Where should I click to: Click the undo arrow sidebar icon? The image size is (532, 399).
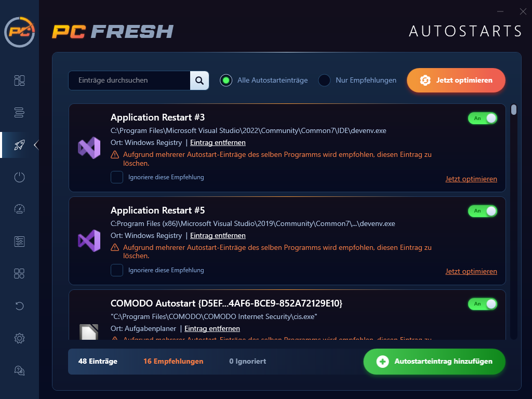point(20,306)
